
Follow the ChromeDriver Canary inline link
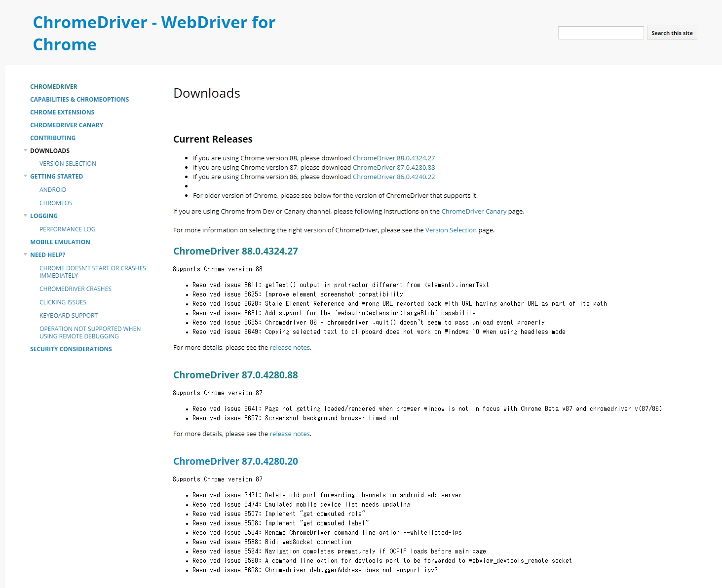click(474, 211)
